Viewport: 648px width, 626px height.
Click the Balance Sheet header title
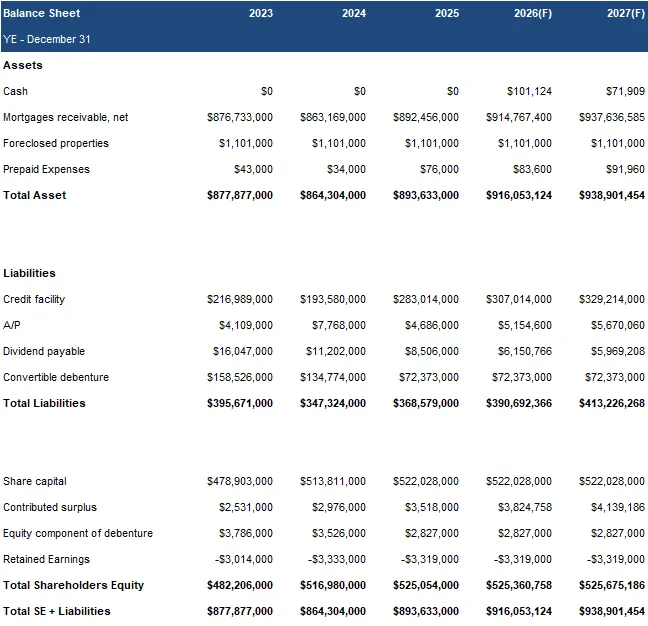pyautogui.click(x=42, y=14)
